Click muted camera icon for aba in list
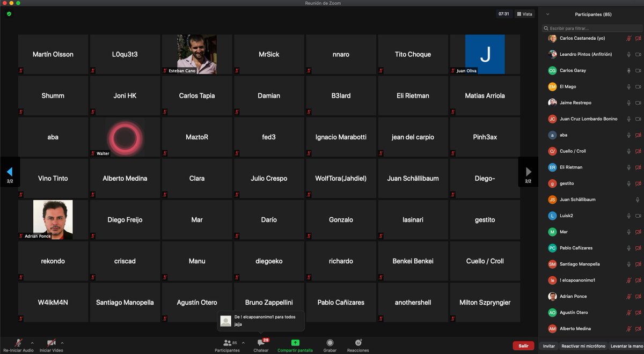Viewport: 644px width, 354px height. tap(638, 135)
